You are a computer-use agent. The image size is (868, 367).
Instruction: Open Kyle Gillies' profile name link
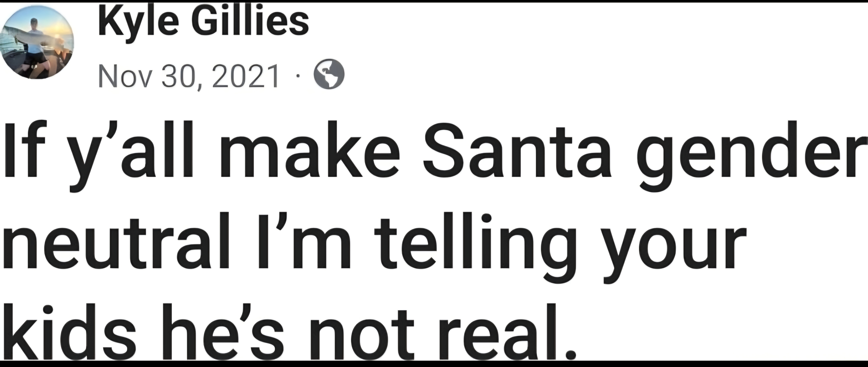tap(204, 21)
